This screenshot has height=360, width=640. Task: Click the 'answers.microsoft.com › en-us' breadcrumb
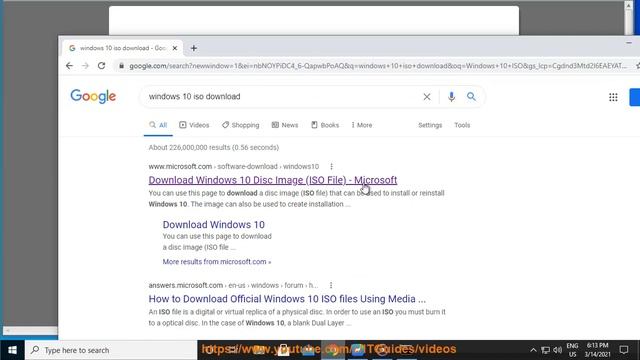(x=233, y=285)
